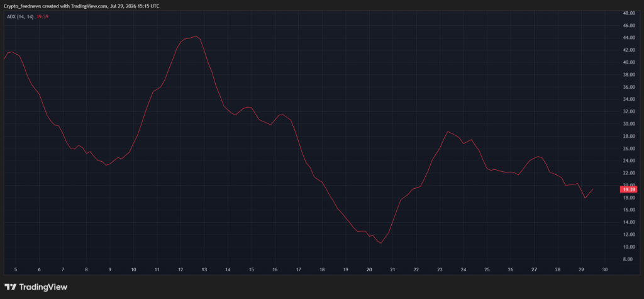Viewport: 644px width, 299px height.
Task: Click date 8 on time axis
Action: tap(86, 270)
